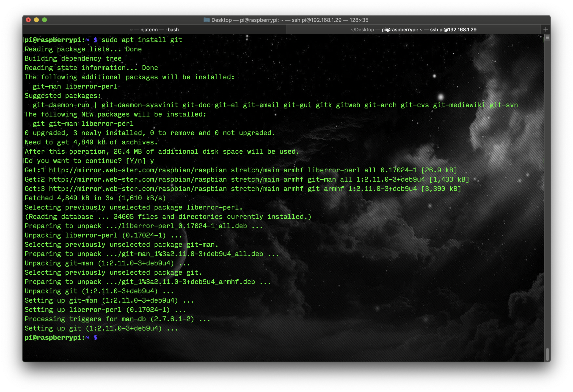
Task: Select the ssh pi@192.168.1.29 tab
Action: (x=413, y=30)
